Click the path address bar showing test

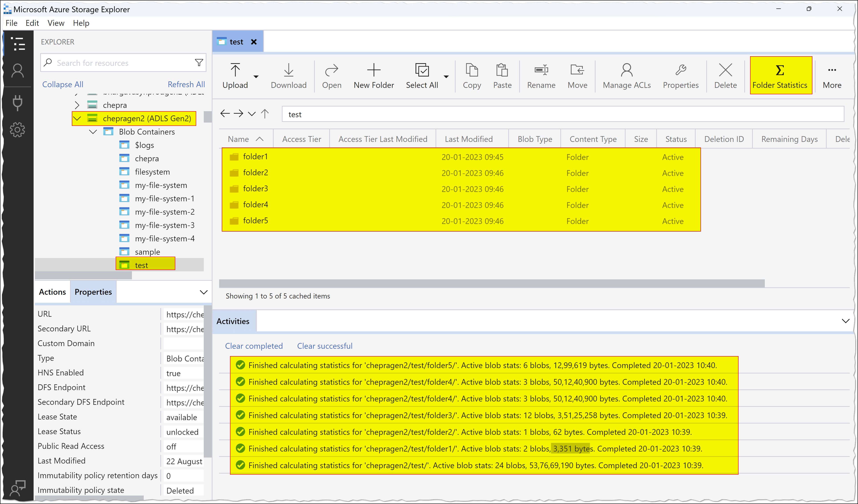pyautogui.click(x=563, y=114)
